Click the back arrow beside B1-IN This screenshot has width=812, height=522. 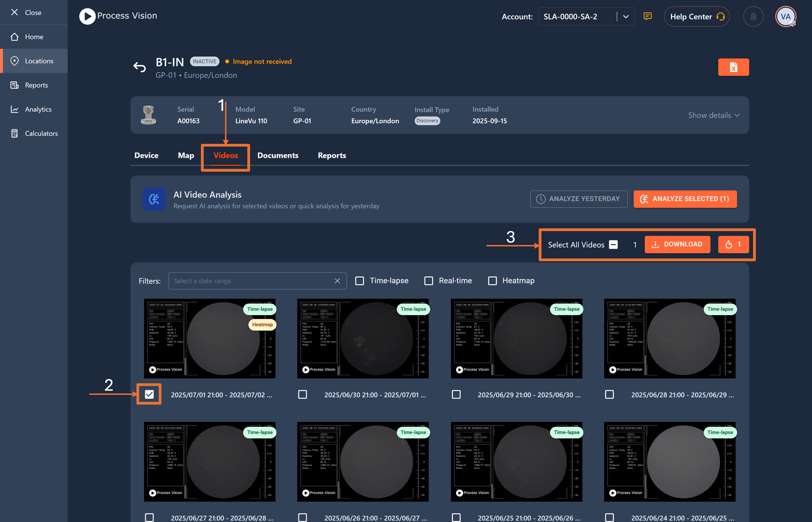(140, 67)
